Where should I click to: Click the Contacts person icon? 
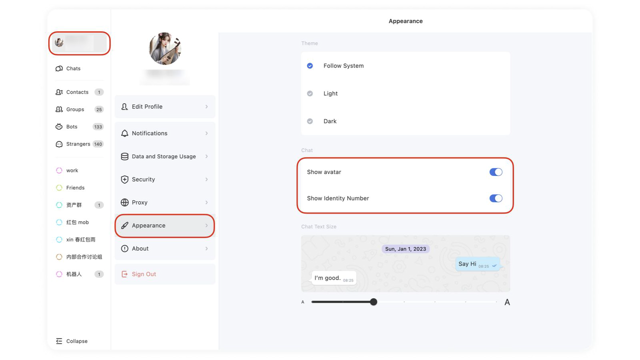(59, 92)
